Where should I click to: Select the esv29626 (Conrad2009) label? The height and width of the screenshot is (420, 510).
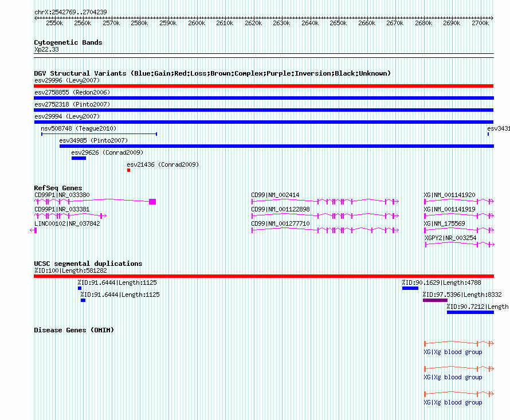tap(107, 152)
